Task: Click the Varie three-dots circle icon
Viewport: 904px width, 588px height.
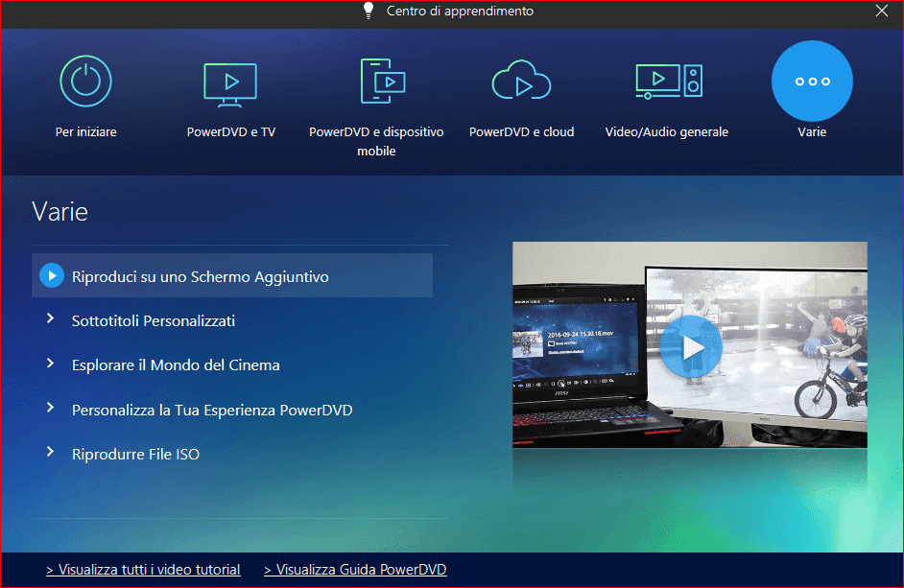Action: [812, 82]
